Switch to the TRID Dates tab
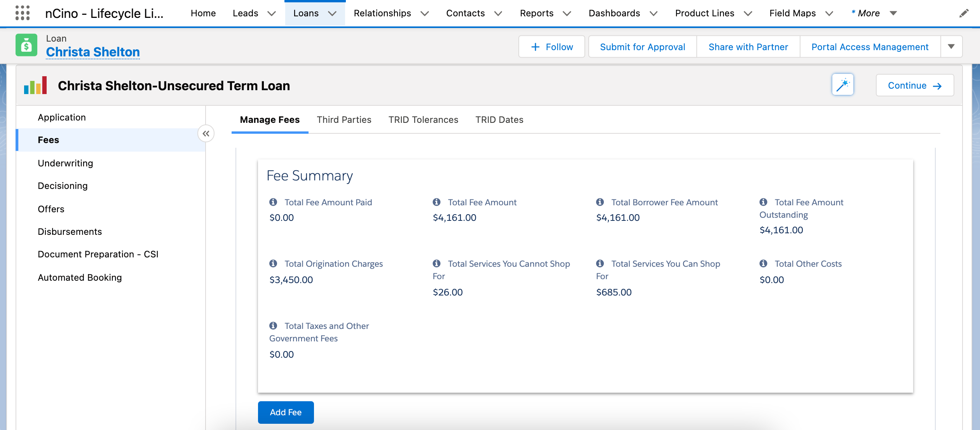The image size is (980, 430). [499, 120]
